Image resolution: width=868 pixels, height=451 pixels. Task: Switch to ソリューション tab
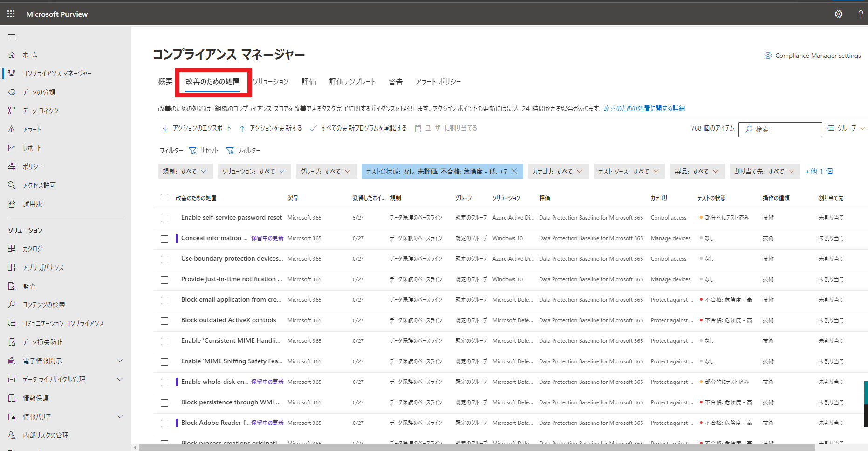click(271, 82)
